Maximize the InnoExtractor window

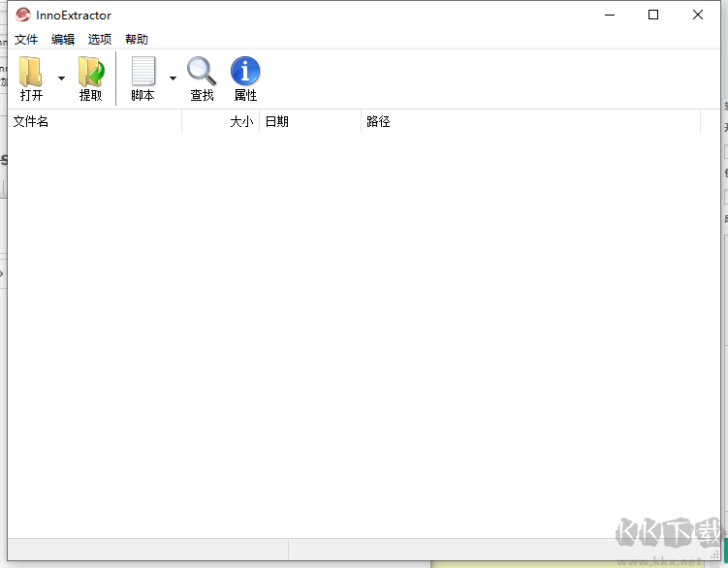click(x=653, y=15)
